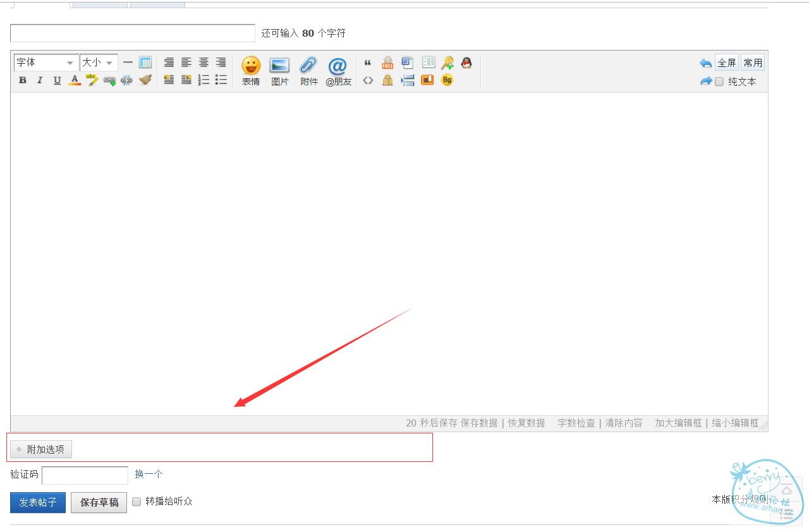
Task: Open the 大小 font size dropdown
Action: point(99,63)
